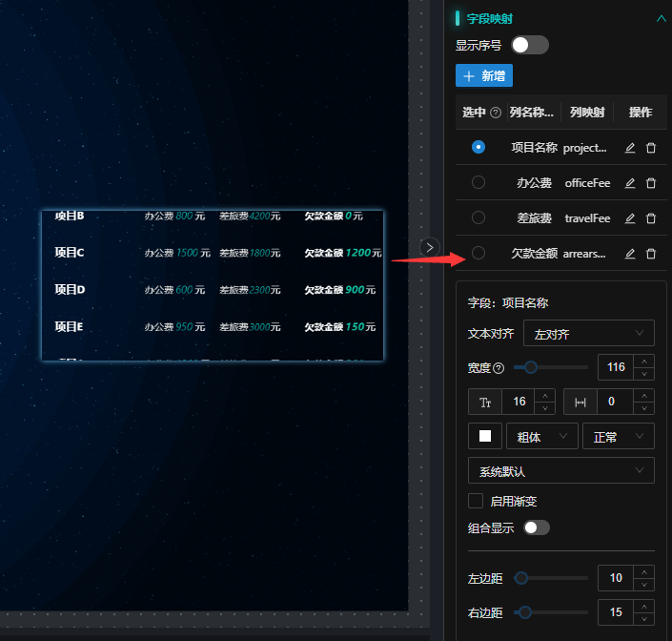
Task: Collapse the right panel with arrow button
Action: click(430, 247)
